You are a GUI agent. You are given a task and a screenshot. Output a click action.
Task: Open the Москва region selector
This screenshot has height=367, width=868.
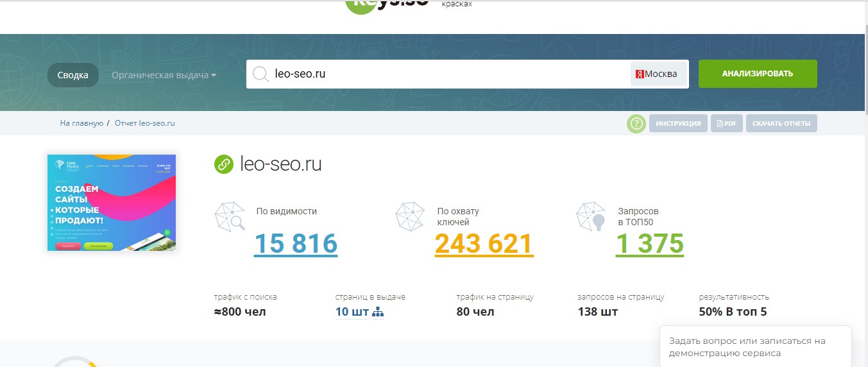click(x=659, y=74)
